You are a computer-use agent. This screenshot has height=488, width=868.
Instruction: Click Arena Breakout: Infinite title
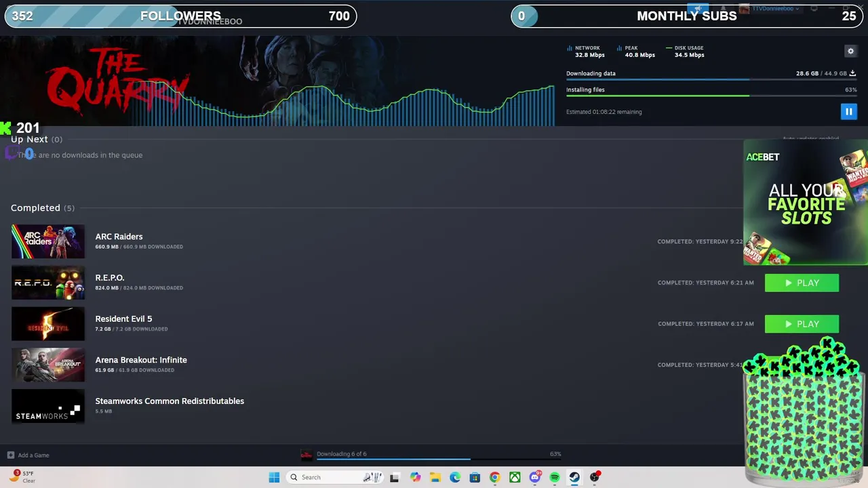pos(141,360)
